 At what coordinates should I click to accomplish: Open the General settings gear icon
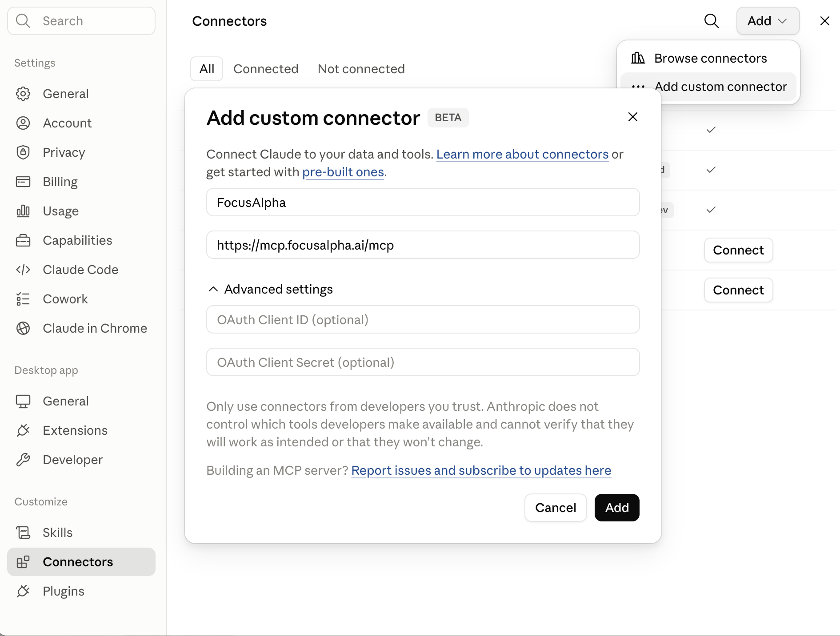(x=23, y=94)
